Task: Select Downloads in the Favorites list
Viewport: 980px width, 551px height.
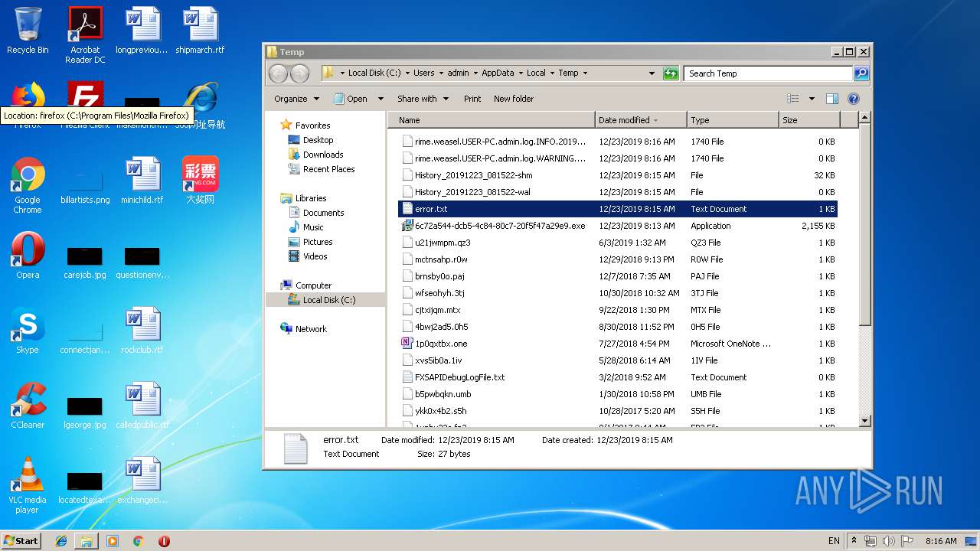Action: [x=322, y=155]
